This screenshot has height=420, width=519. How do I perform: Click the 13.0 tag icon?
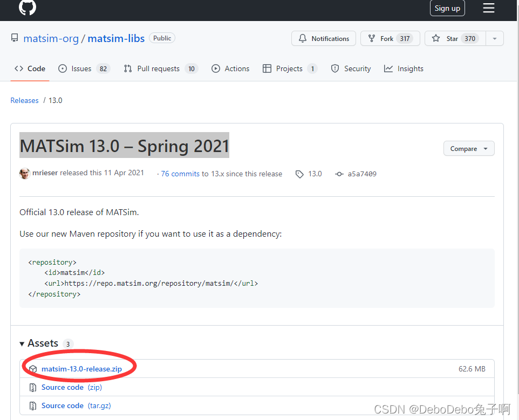pos(299,174)
